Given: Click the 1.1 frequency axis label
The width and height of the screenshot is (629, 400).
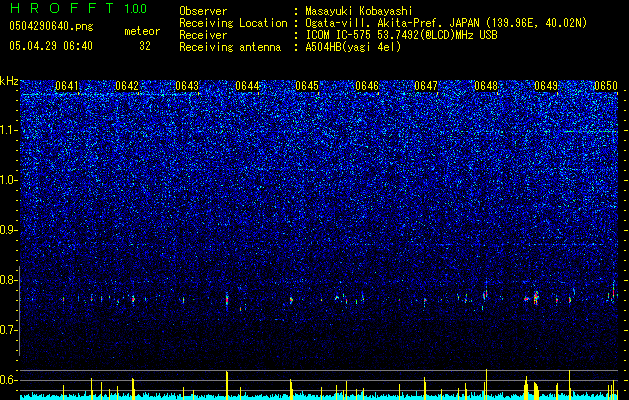Looking at the screenshot, I should coord(9,131).
